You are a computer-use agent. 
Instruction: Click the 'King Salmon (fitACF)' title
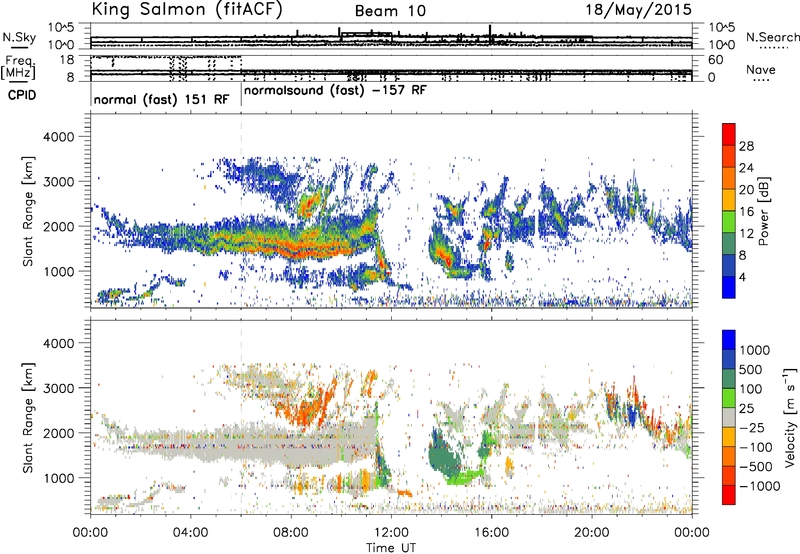(x=187, y=9)
